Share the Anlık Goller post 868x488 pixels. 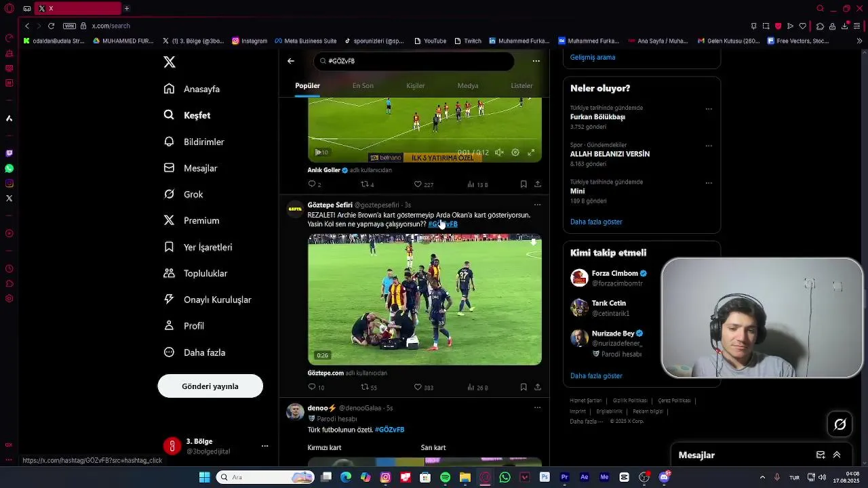(x=538, y=184)
